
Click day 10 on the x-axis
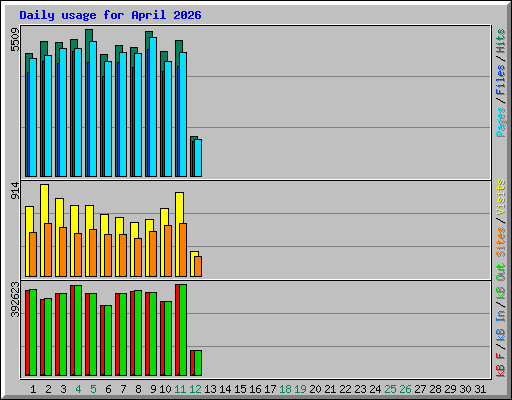tap(165, 389)
